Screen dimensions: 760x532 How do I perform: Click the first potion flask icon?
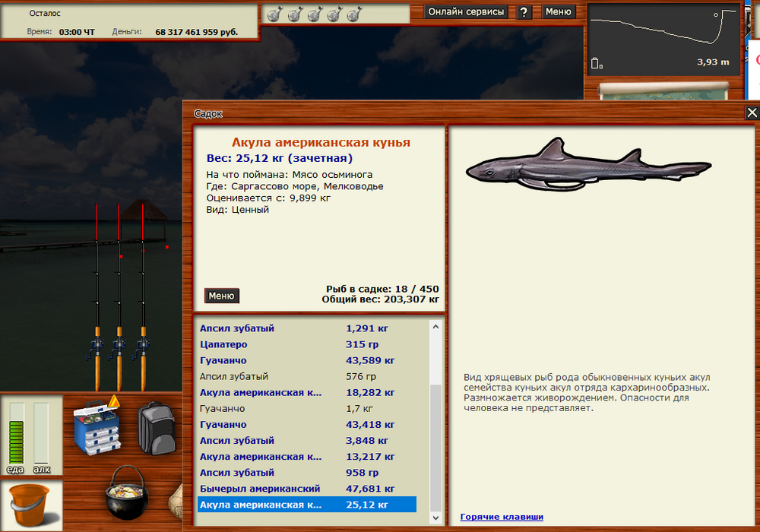[275, 14]
